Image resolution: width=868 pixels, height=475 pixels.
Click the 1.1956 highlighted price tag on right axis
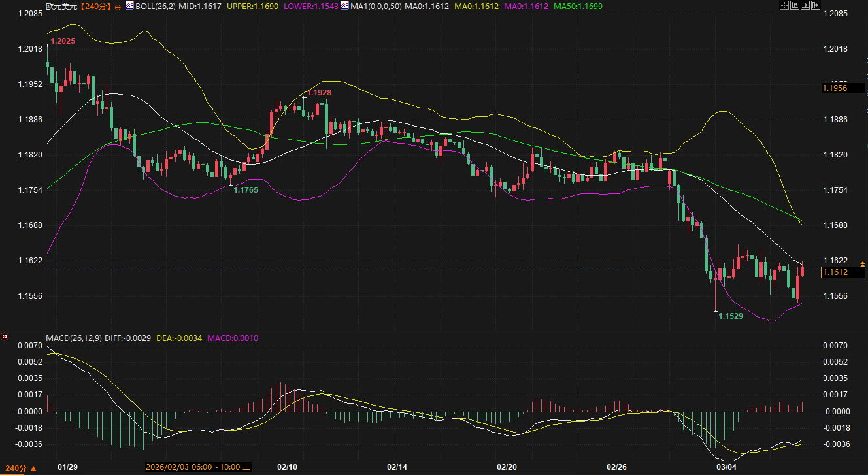point(835,88)
